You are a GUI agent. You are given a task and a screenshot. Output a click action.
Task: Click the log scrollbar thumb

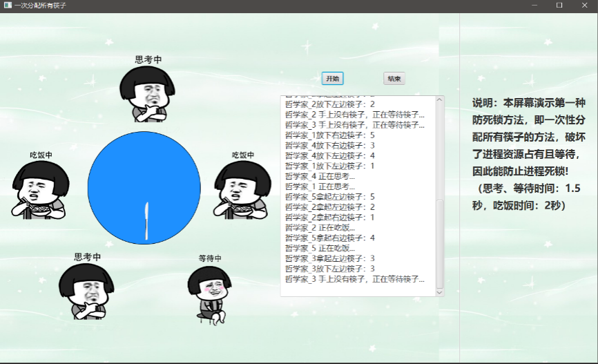point(439,245)
